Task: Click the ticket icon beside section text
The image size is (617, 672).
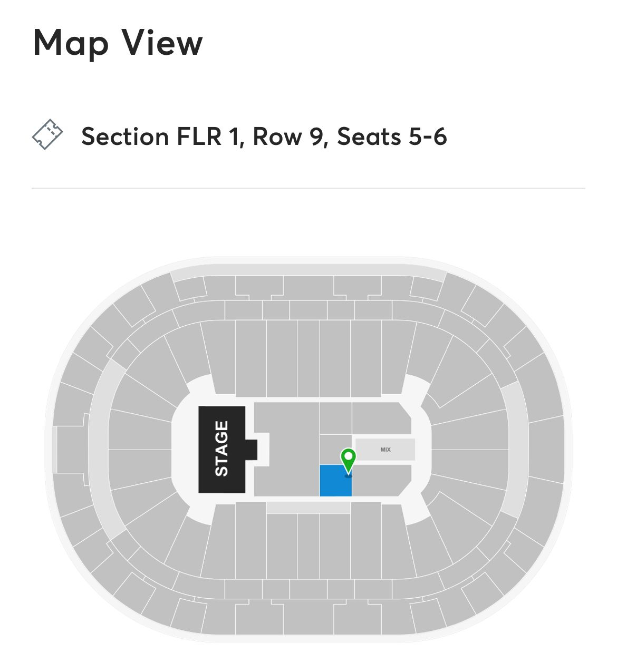Action: pos(47,135)
